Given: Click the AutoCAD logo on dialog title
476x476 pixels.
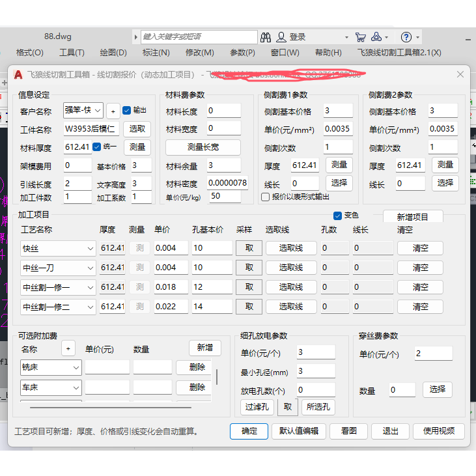Looking at the screenshot, I should tap(18, 74).
